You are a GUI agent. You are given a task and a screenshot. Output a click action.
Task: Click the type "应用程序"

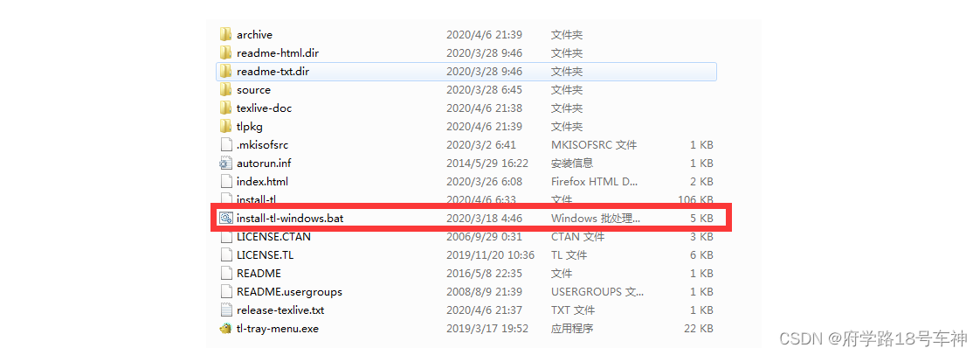click(572, 328)
